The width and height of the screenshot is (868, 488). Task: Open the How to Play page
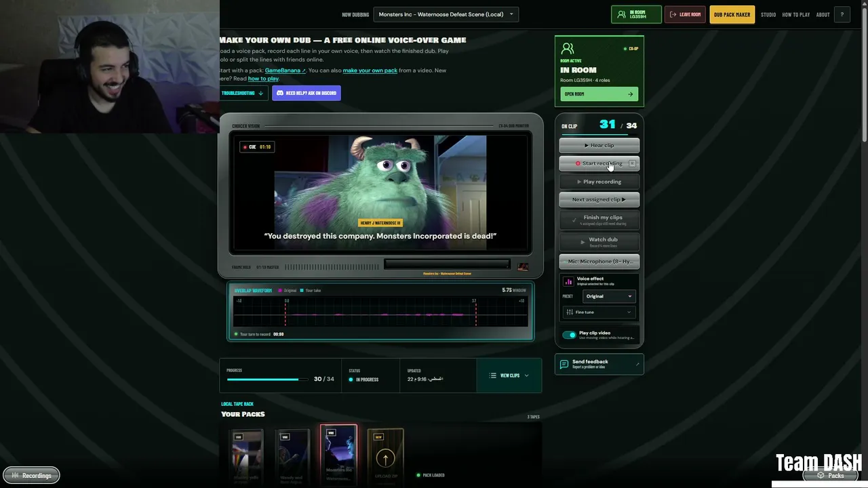pyautogui.click(x=796, y=14)
